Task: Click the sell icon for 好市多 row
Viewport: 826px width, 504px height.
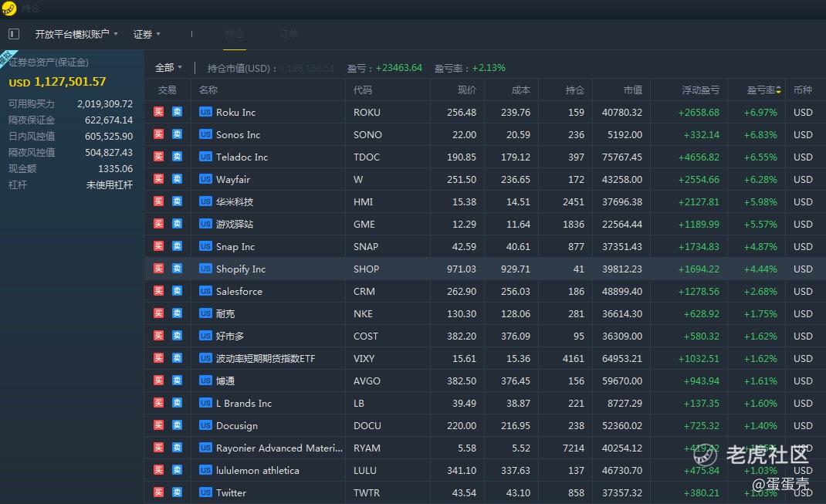Action: [x=177, y=336]
